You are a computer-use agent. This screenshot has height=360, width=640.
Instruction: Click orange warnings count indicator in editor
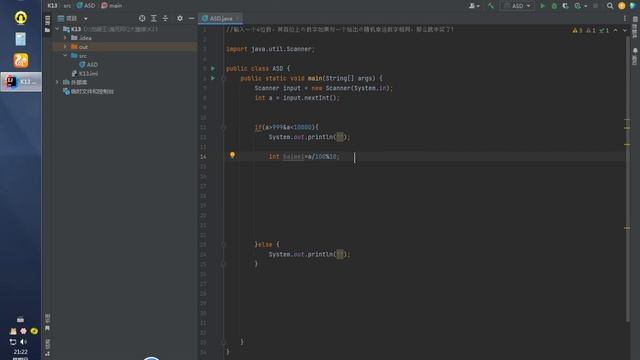(x=577, y=30)
